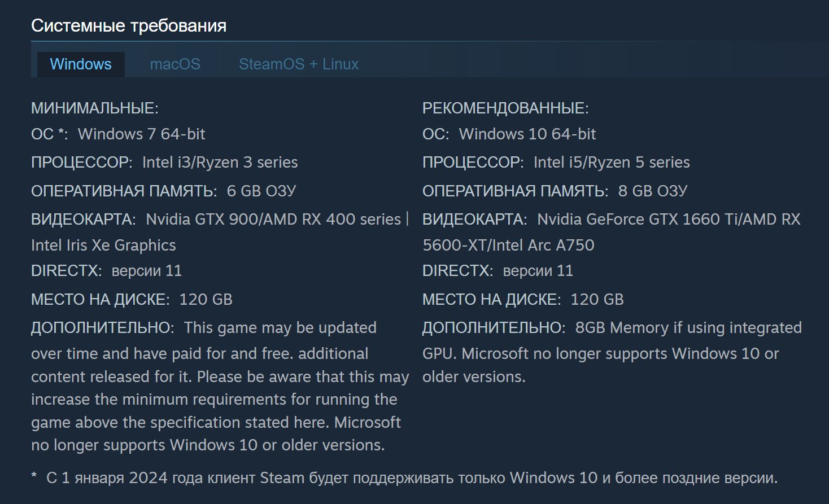
Task: Click the Intel i5/Ryzen 5 series processor line
Action: [x=556, y=163]
